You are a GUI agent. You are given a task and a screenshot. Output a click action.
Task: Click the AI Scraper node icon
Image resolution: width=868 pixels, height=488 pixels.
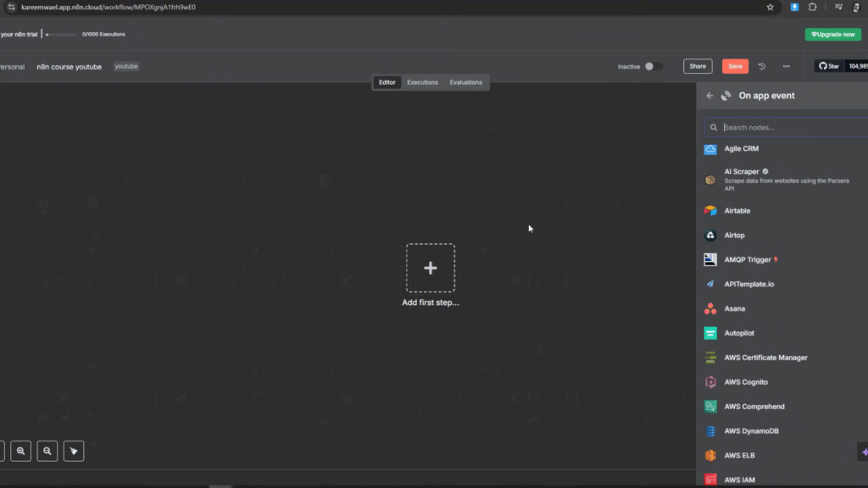(710, 180)
